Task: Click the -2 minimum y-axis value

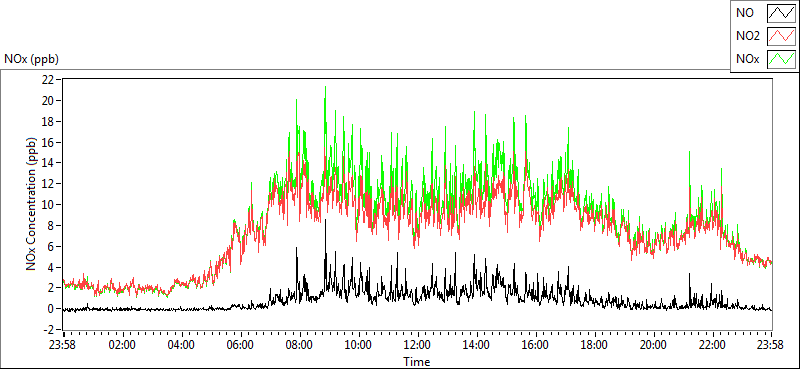Action: tap(49, 330)
